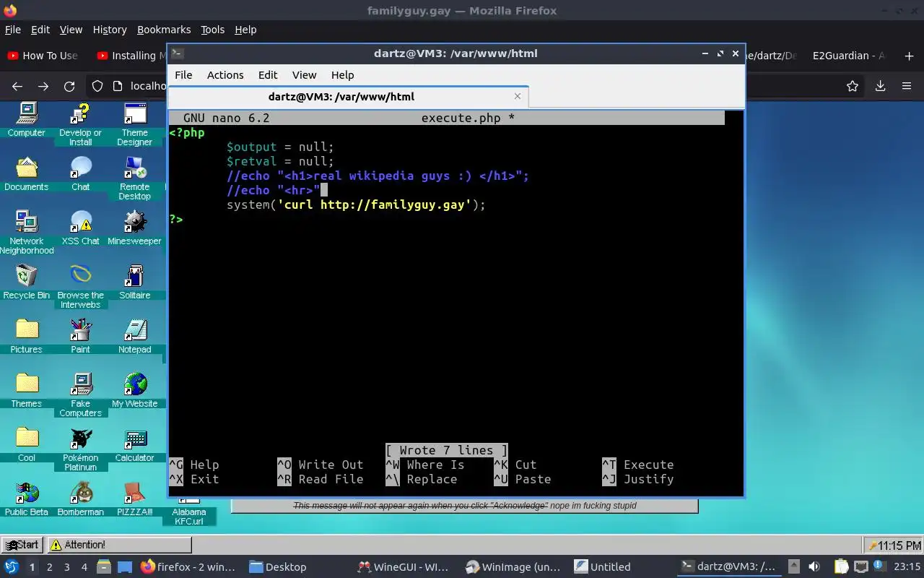Screen dimensions: 924x578
Task: Launch the Paint shortcut
Action: click(80, 336)
